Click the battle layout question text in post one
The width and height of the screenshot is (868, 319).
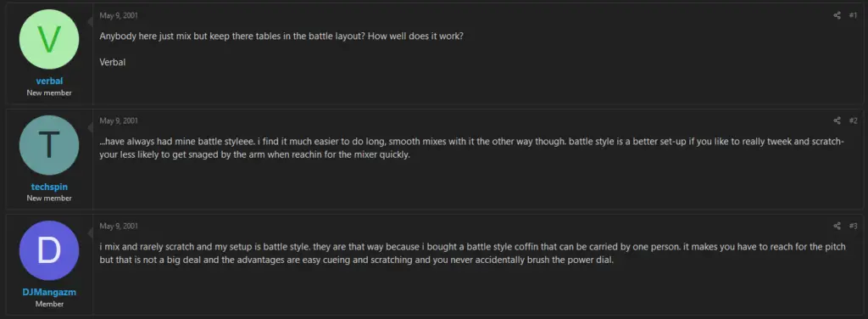(x=281, y=36)
